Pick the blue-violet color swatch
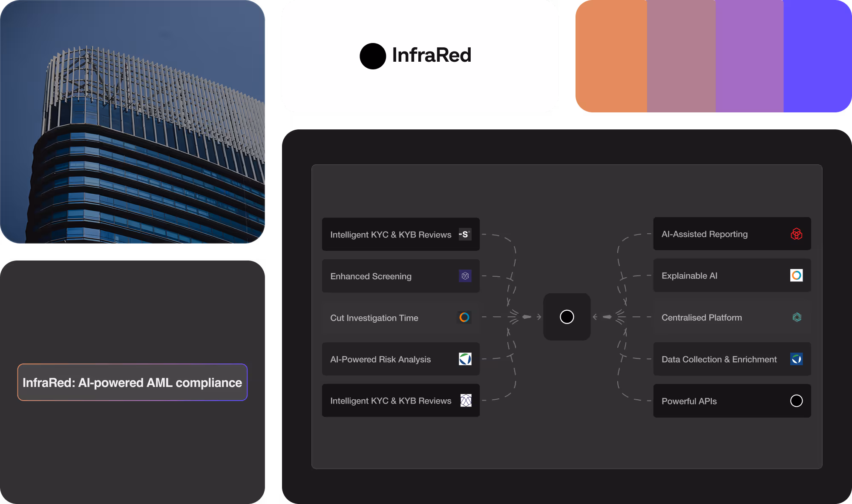This screenshot has width=852, height=504. click(817, 56)
